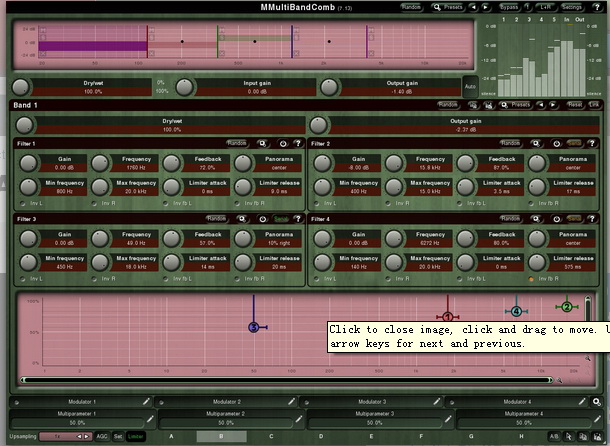
Task: Click the Modulator 1 edit pencil icon
Action: [x=147, y=401]
